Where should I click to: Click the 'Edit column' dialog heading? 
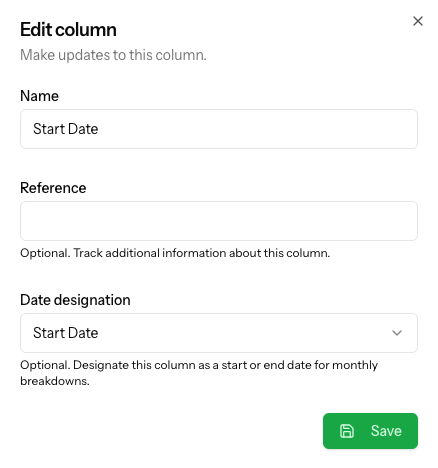(x=68, y=30)
